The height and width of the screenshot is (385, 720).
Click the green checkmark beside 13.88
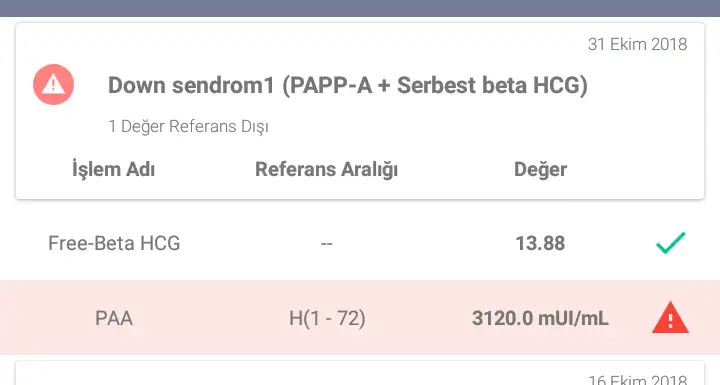671,243
